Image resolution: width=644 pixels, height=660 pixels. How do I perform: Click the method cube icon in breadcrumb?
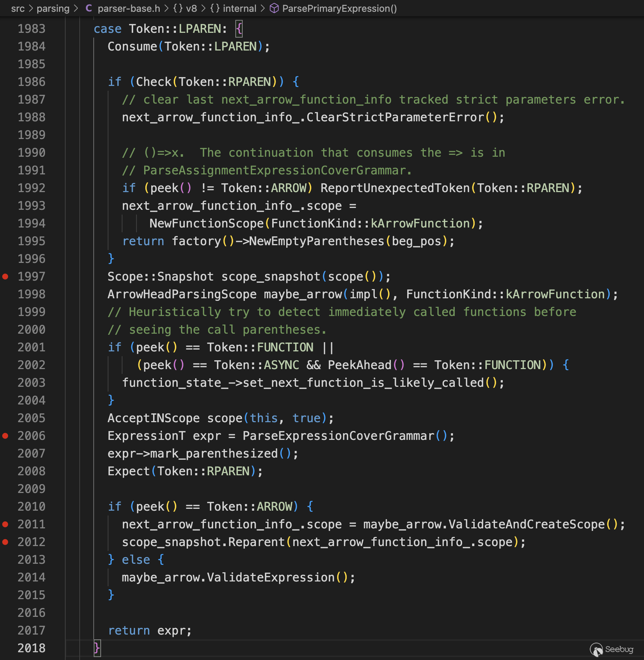pyautogui.click(x=274, y=8)
